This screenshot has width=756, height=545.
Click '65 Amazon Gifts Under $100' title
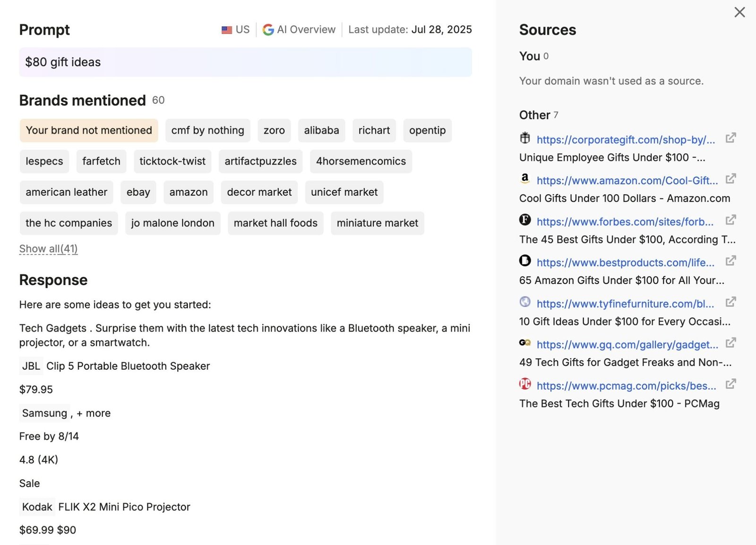coord(622,280)
